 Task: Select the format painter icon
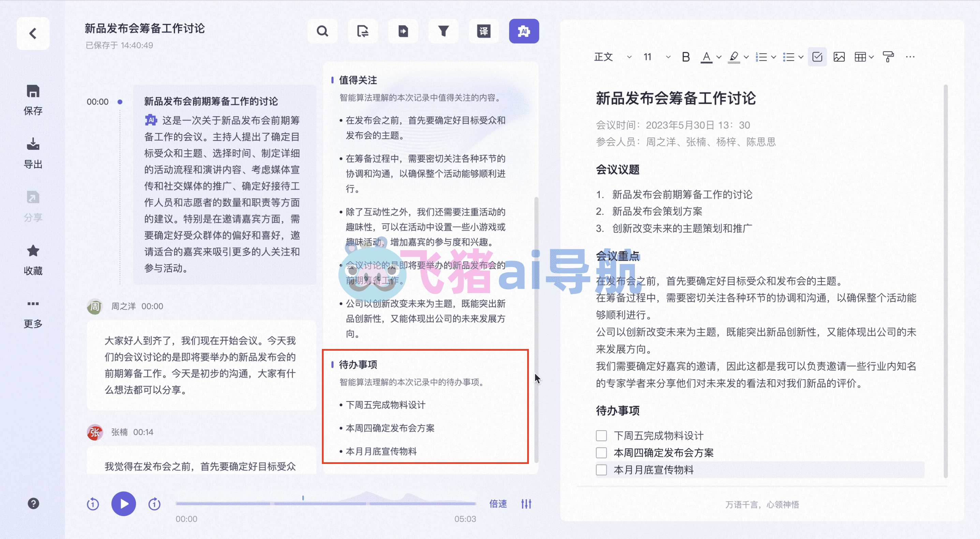pos(888,57)
